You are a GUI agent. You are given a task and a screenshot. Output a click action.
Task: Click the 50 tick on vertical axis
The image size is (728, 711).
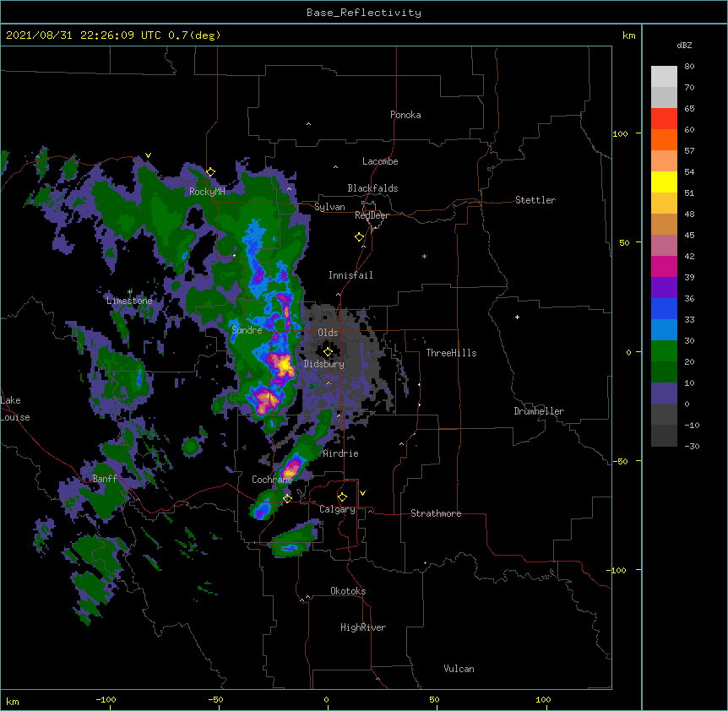pyautogui.click(x=624, y=242)
